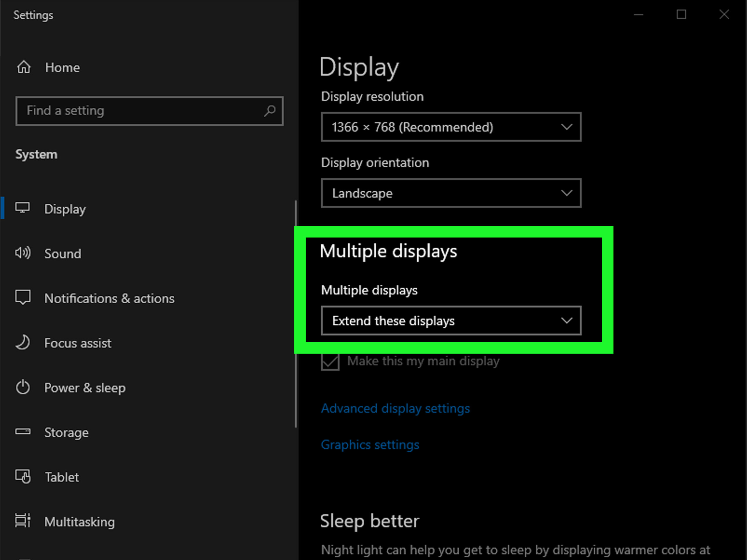Open the Sound settings menu item
747x560 pixels.
point(63,253)
